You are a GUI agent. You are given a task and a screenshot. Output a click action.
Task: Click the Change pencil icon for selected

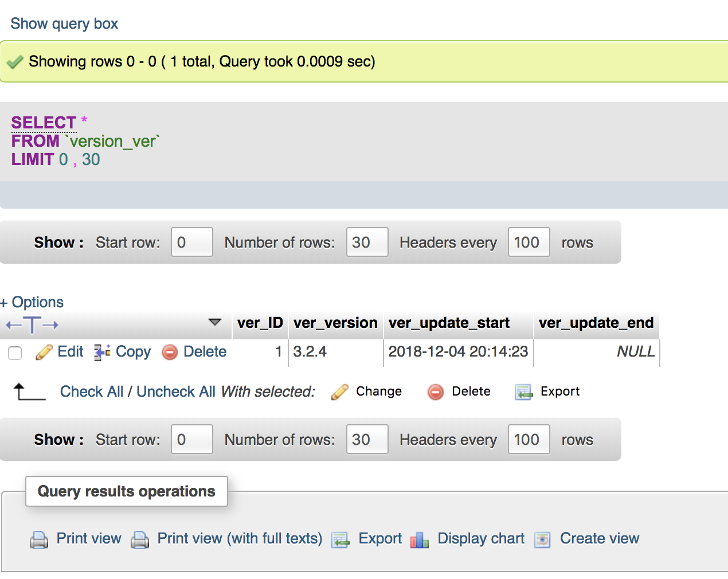coord(340,392)
